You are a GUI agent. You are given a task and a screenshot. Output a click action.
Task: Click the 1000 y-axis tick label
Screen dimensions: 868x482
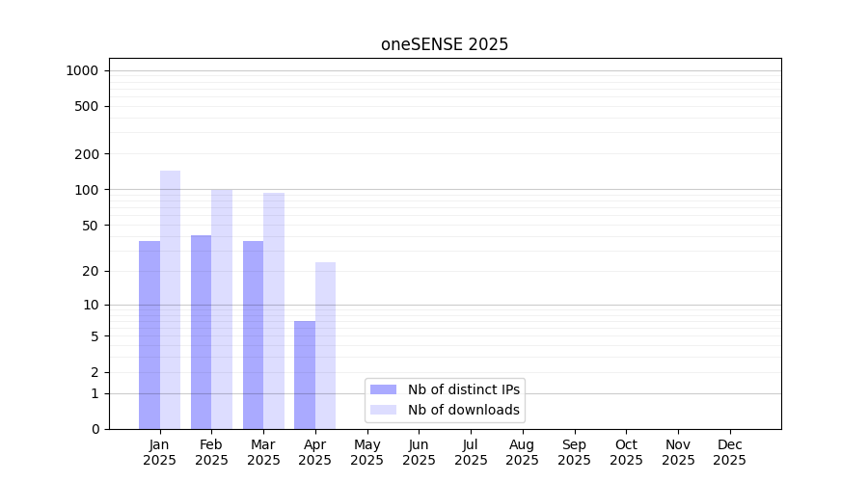coord(82,70)
